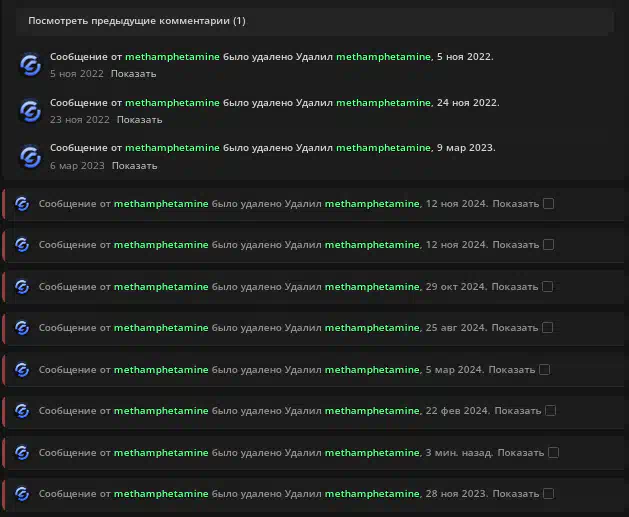The image size is (629, 517).
Task: Tick checkbox for message deleted 29 окт 2024
Action: [548, 287]
